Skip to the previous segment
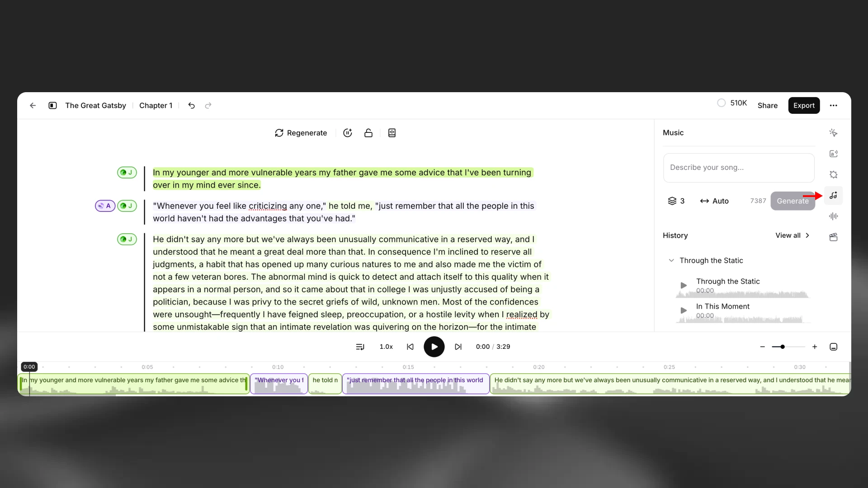This screenshot has width=868, height=488. tap(410, 347)
